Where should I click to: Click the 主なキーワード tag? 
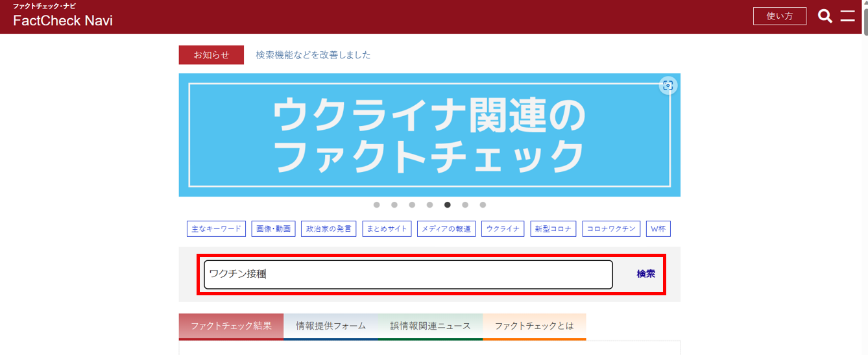coord(217,229)
